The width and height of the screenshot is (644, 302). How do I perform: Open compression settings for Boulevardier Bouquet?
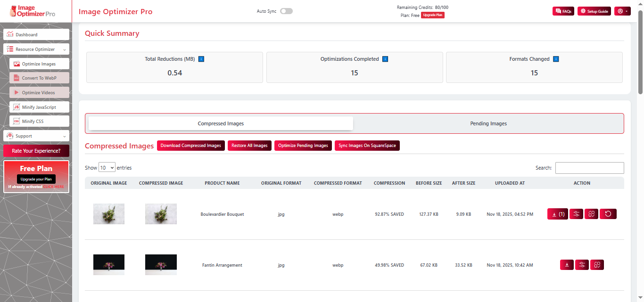click(576, 214)
